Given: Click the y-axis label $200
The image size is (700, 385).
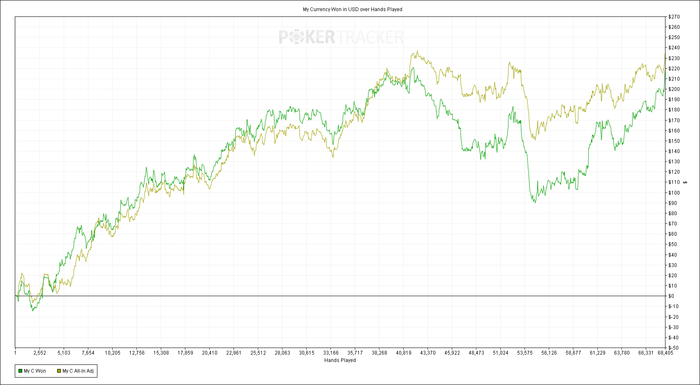Looking at the screenshot, I should pyautogui.click(x=674, y=89).
